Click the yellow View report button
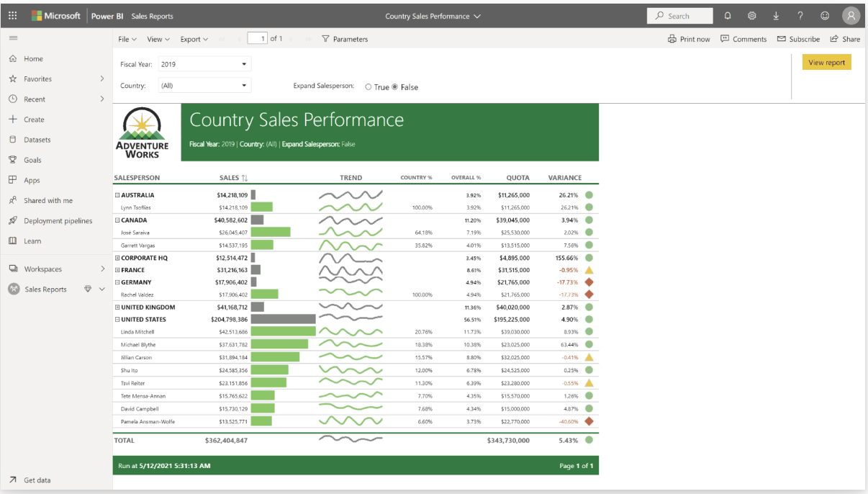Viewport: 868px width, 494px height. (826, 63)
